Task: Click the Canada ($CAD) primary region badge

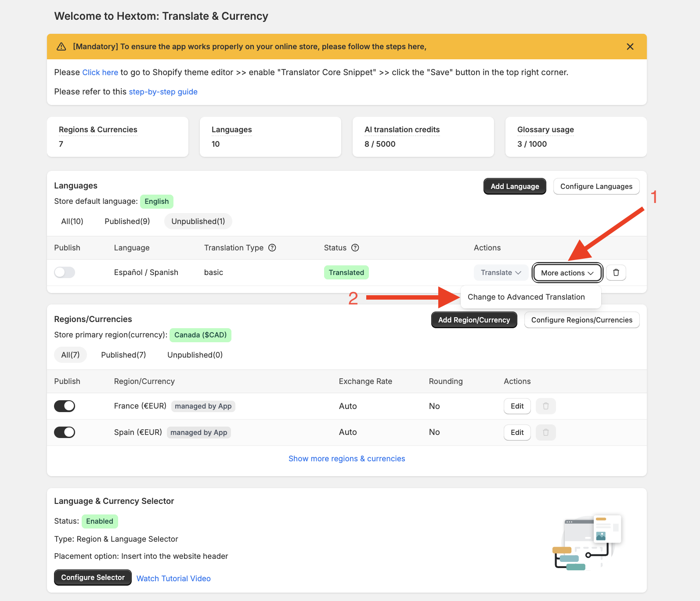Action: 200,335
